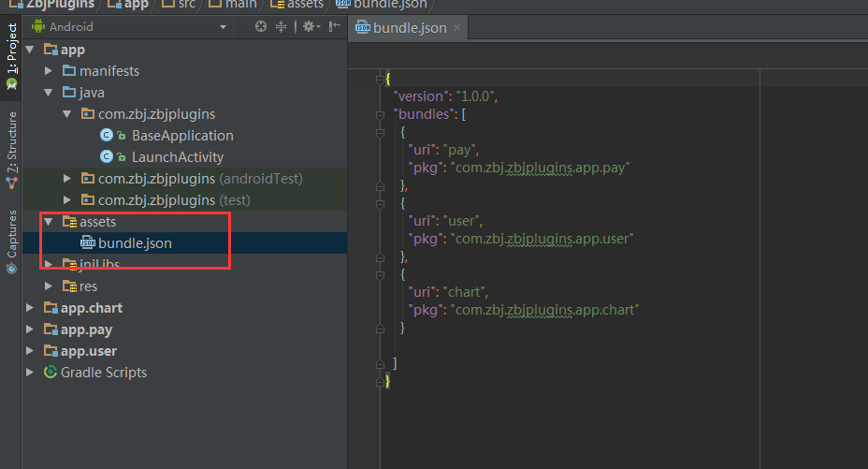The image size is (868, 469).
Task: Select the BaseApplication class
Action: [x=182, y=136]
